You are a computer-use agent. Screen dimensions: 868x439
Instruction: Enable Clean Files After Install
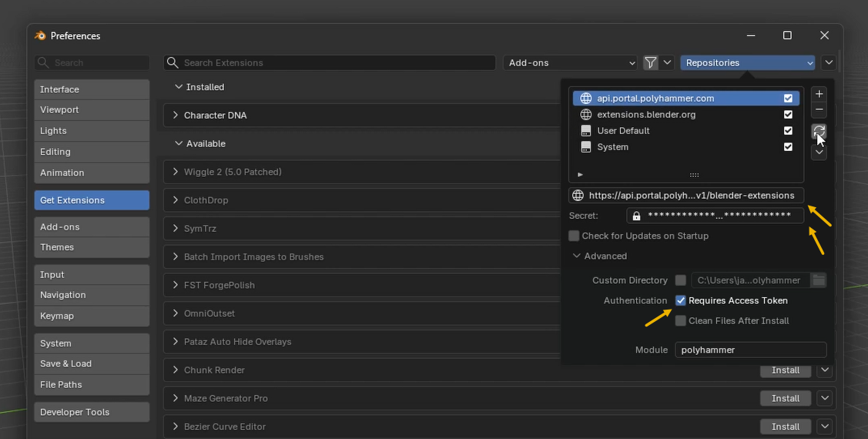681,321
